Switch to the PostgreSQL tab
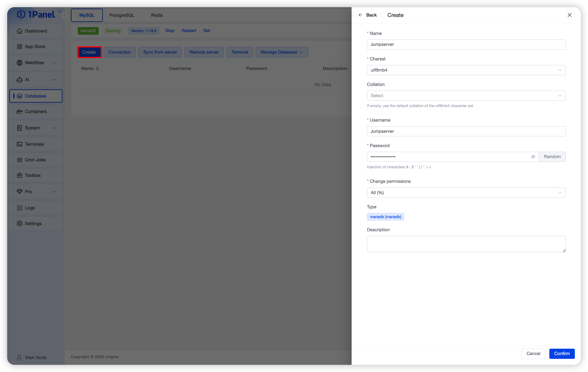The width and height of the screenshot is (588, 372). coord(122,15)
